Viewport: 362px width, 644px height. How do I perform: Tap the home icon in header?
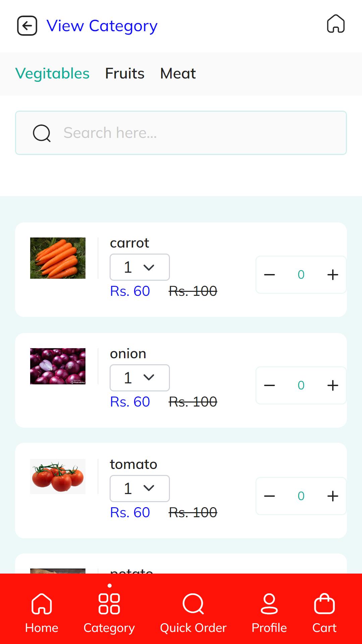point(336,24)
